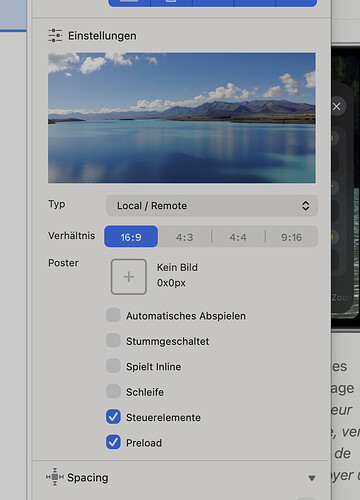360x500 pixels.
Task: Click the Spacing section icon
Action: pos(55,477)
